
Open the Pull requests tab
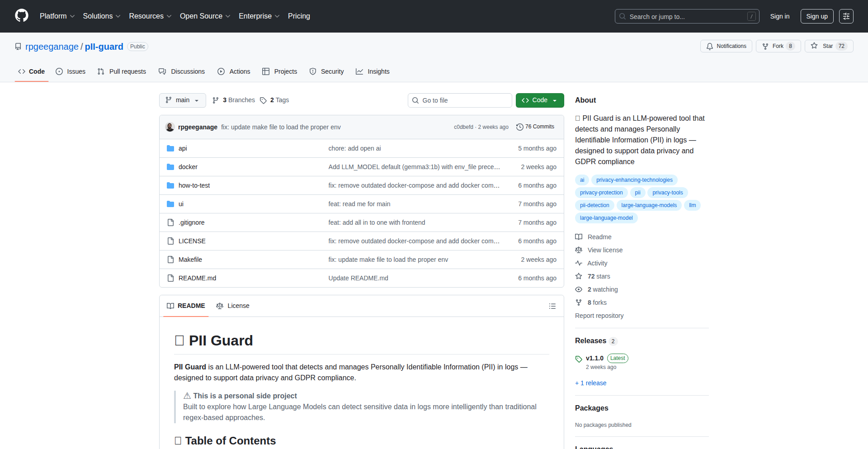pos(122,71)
